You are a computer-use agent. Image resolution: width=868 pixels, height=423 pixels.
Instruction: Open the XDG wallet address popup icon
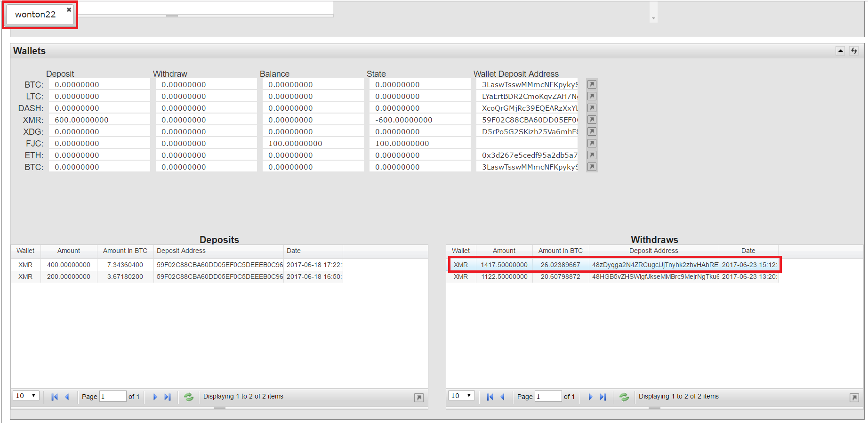(x=592, y=131)
